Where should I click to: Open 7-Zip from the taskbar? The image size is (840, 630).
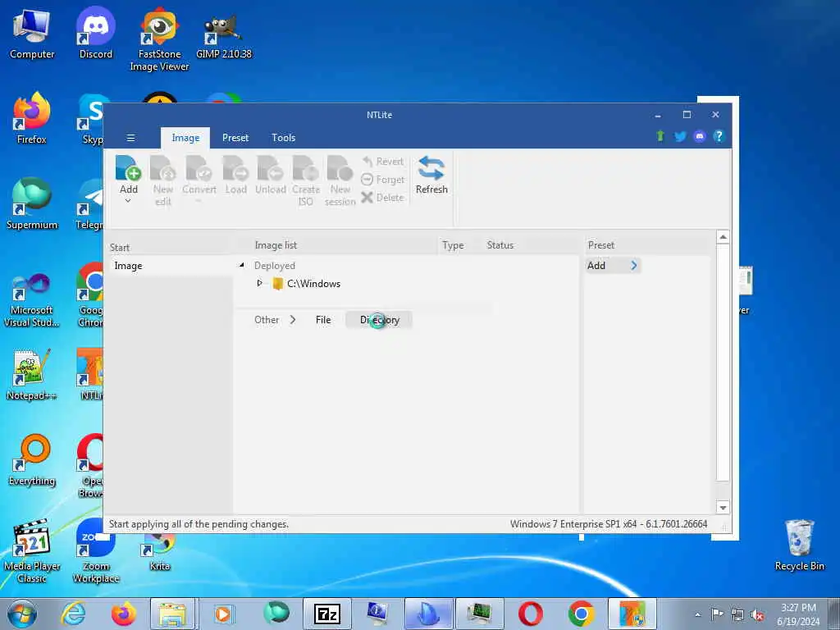point(326,614)
